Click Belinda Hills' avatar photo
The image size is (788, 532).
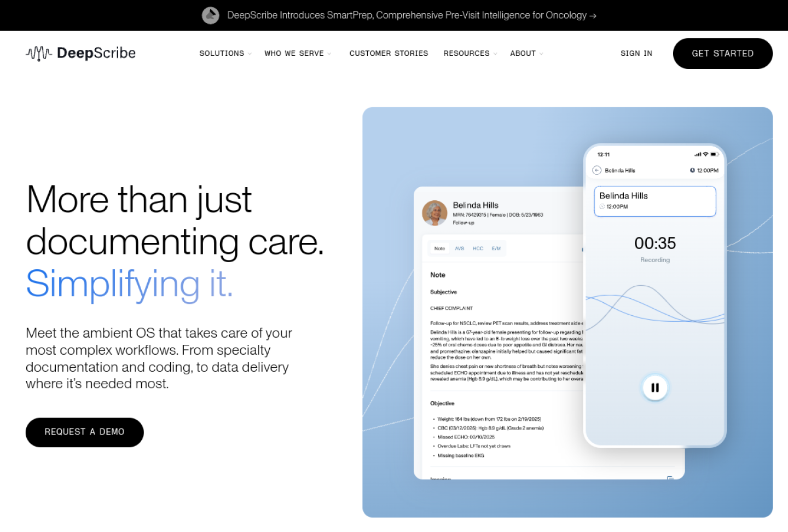pyautogui.click(x=435, y=213)
